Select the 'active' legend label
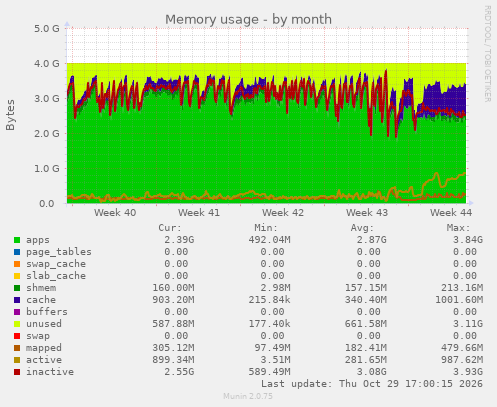The height and width of the screenshot is (407, 497). (44, 360)
